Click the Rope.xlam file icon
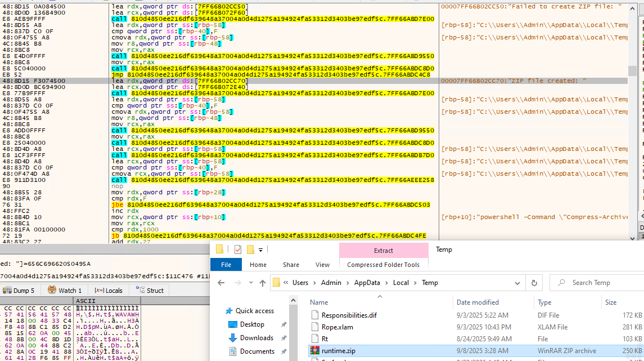 pyautogui.click(x=315, y=327)
